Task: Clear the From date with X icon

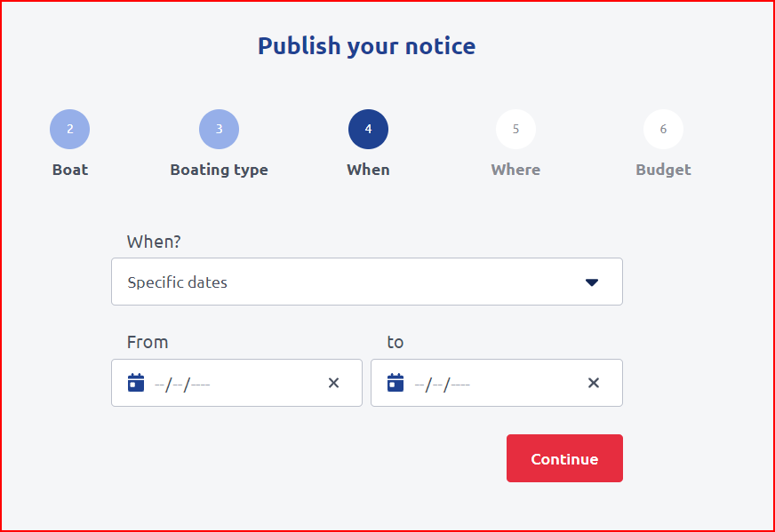Action: (333, 383)
